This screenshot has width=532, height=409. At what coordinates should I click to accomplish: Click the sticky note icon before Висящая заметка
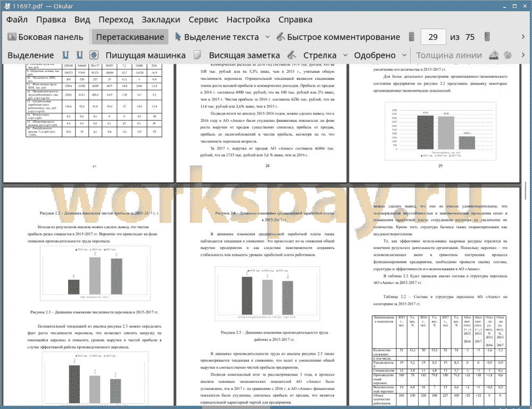(197, 55)
